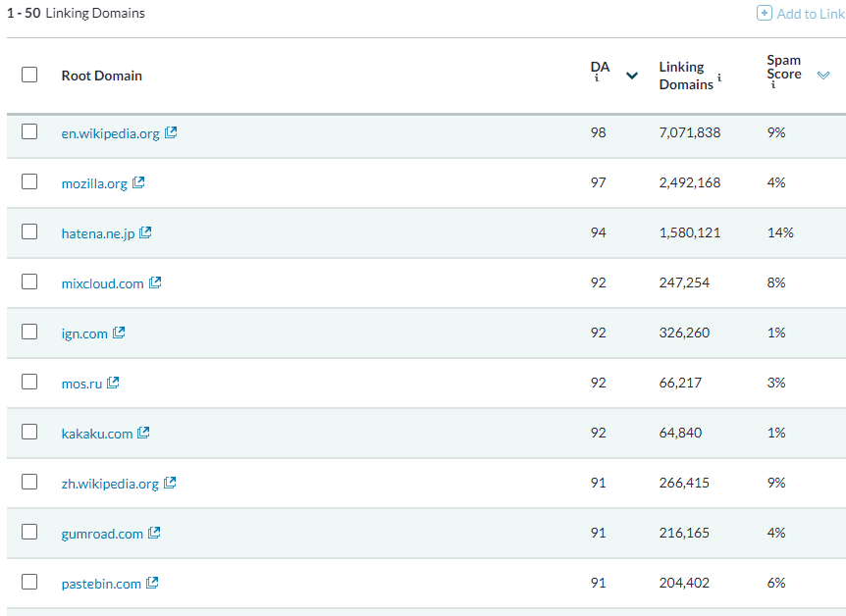Click the Spam Score column header label
Screen dimensions: 846x616
point(783,67)
